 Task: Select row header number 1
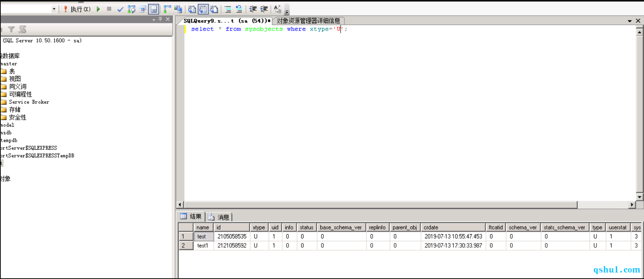(186, 236)
